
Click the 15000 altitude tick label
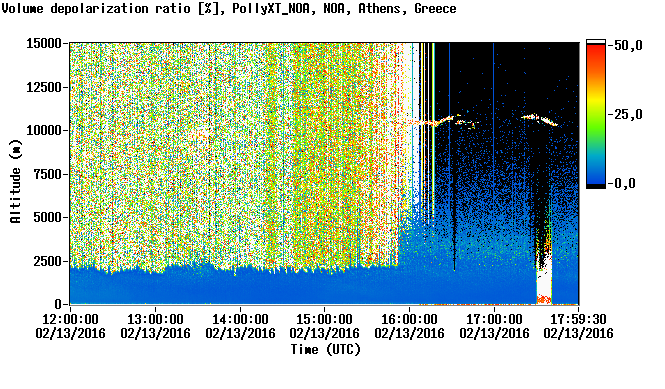tap(44, 43)
